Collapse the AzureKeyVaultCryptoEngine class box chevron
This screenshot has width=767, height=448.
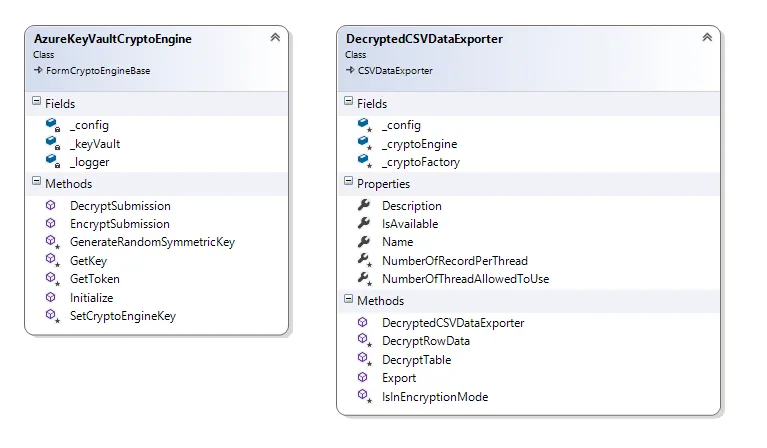tap(275, 37)
